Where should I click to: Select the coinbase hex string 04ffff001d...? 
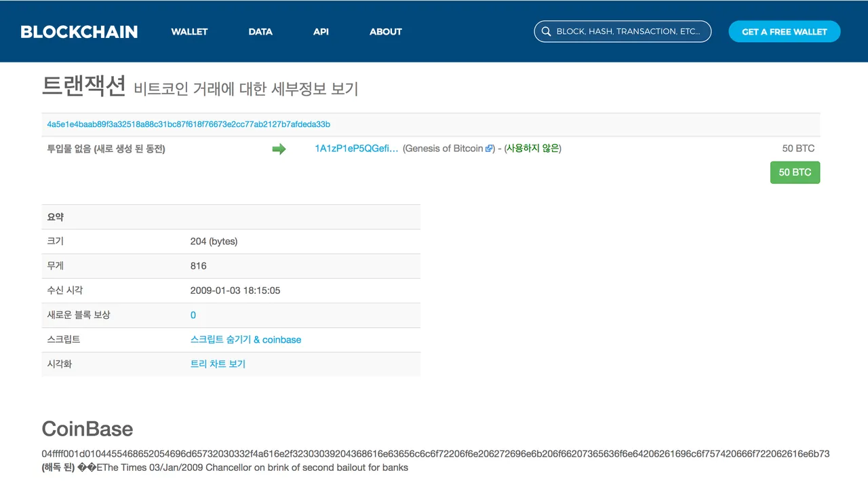coord(435,453)
